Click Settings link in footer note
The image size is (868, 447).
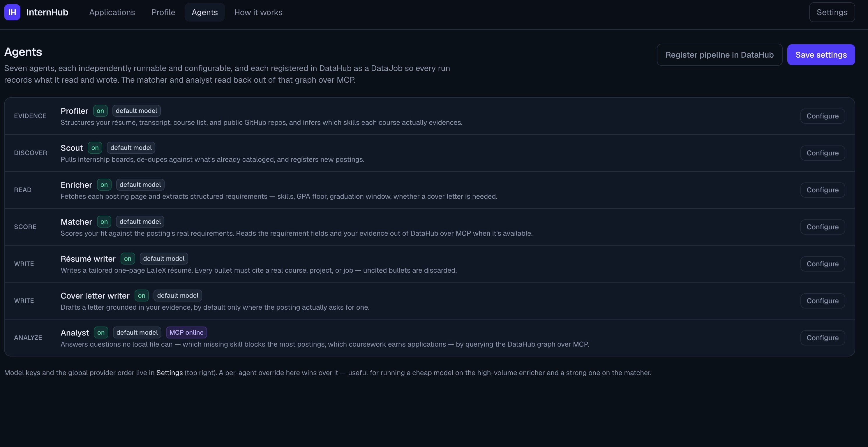170,373
